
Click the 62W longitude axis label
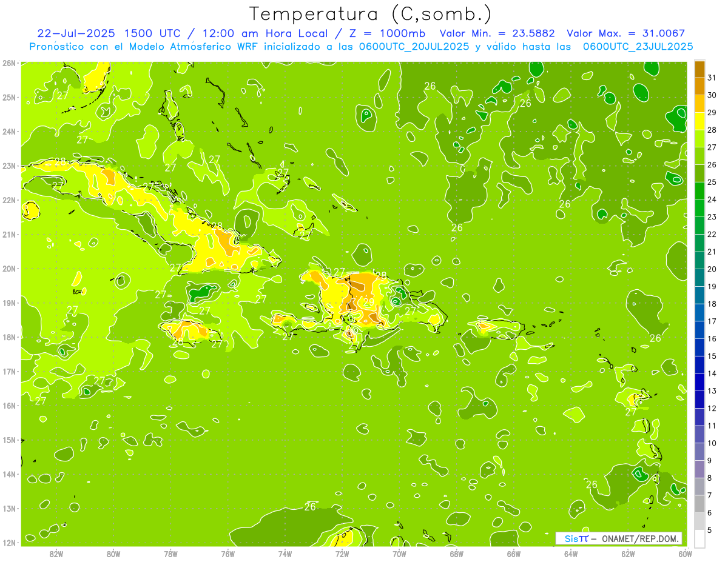(628, 553)
